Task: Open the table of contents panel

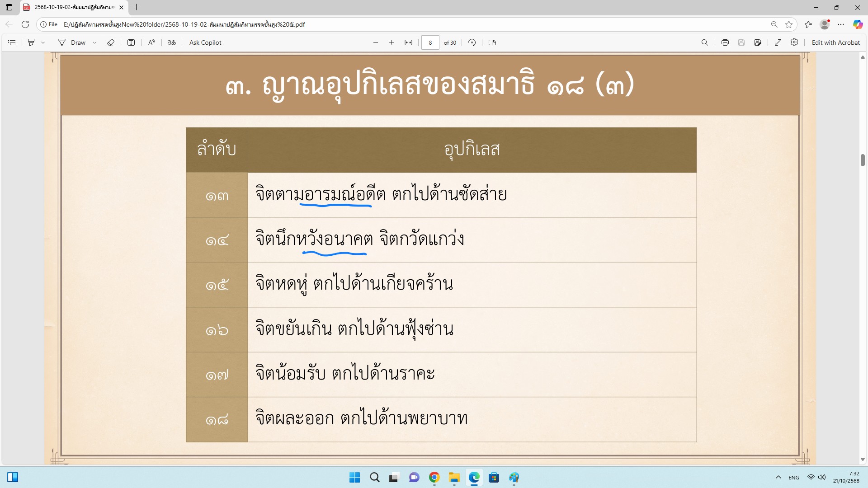Action: tap(12, 42)
